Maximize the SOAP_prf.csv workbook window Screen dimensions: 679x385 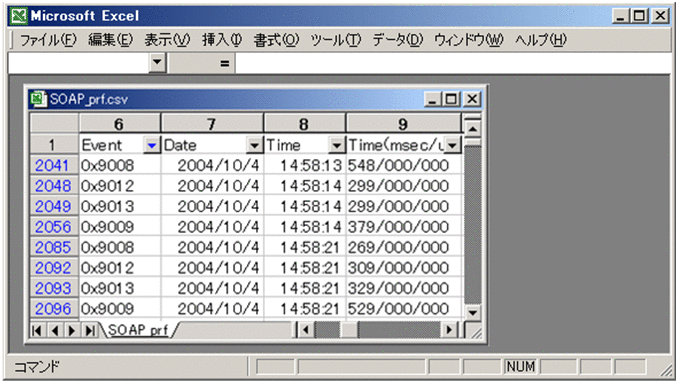451,99
